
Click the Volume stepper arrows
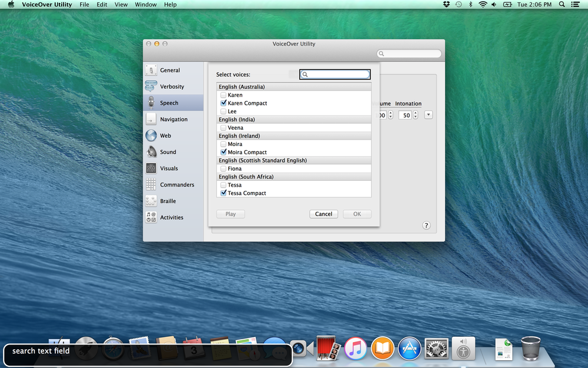391,115
